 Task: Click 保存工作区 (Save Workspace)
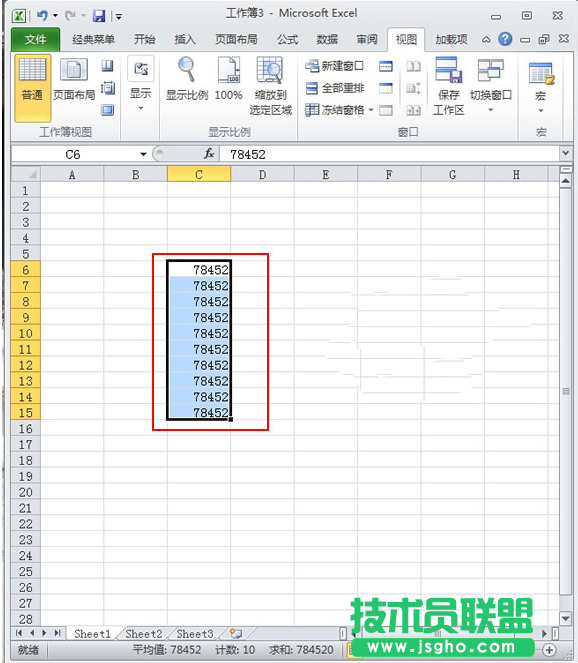[x=449, y=86]
